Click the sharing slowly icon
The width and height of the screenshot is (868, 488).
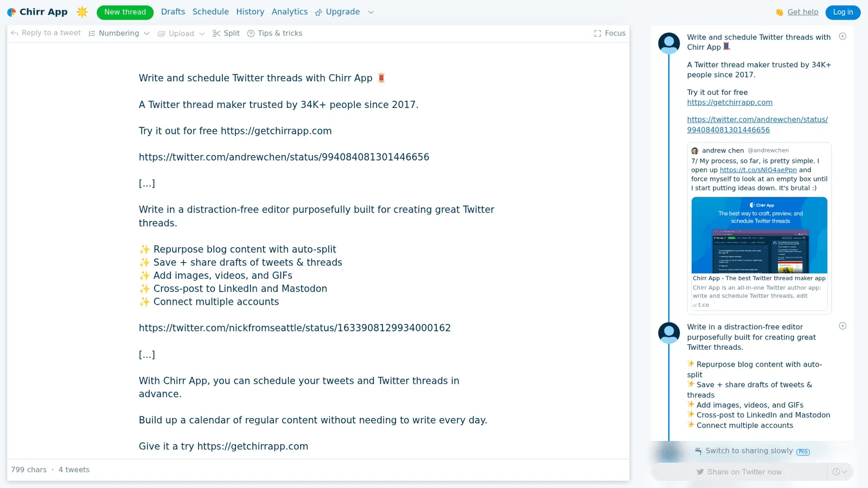coord(698,451)
